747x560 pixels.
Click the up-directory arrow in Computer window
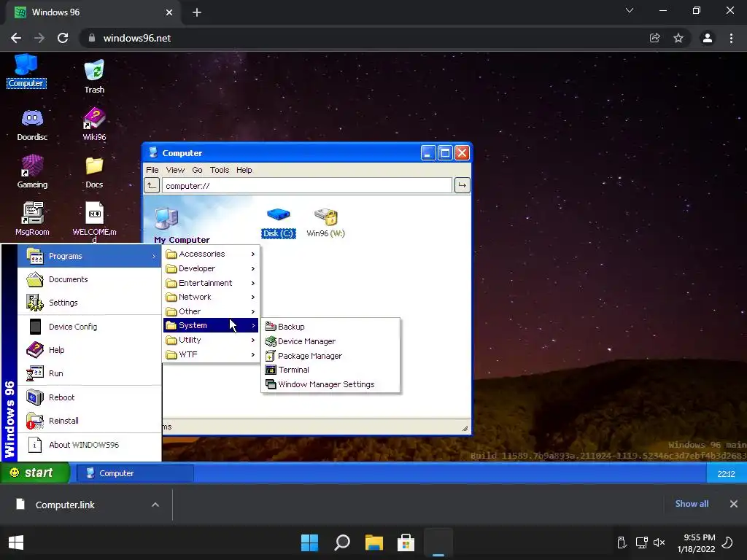(x=152, y=185)
